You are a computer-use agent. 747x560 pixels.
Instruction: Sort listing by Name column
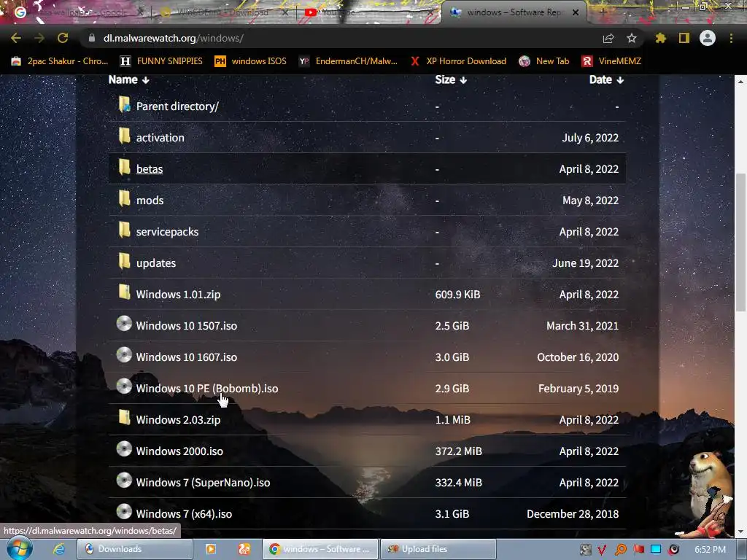coord(128,80)
